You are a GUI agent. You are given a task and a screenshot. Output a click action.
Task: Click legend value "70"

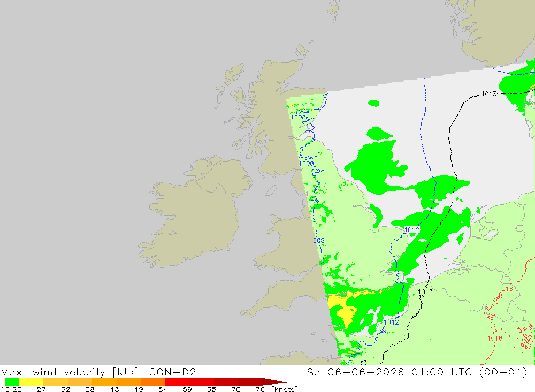tap(236, 389)
